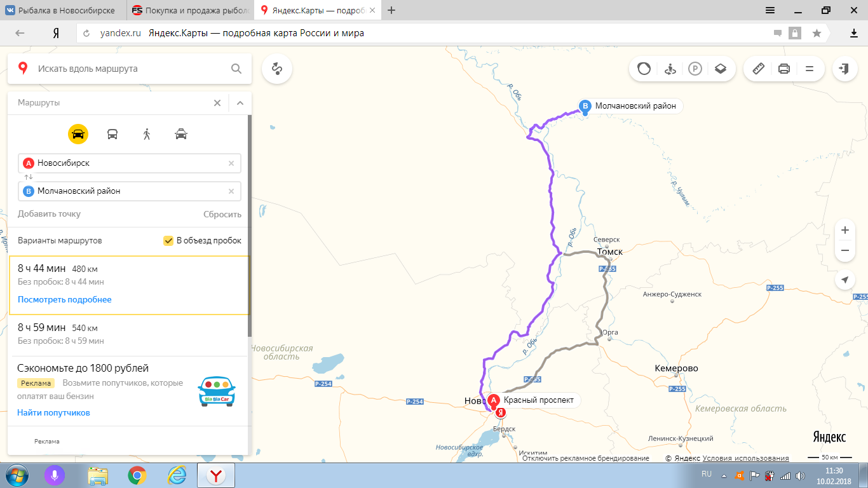Viewport: 868px width, 488px height.
Task: Click Добавить точку
Action: (x=49, y=214)
